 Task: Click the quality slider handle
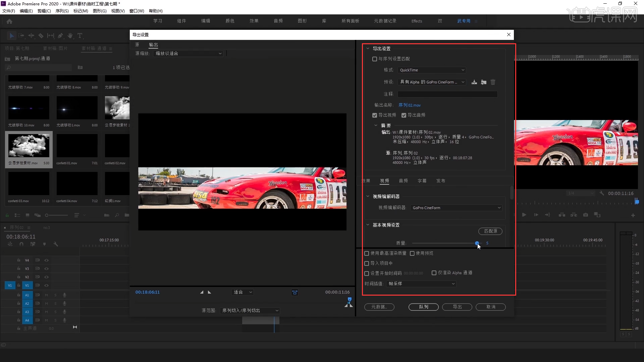pyautogui.click(x=477, y=243)
